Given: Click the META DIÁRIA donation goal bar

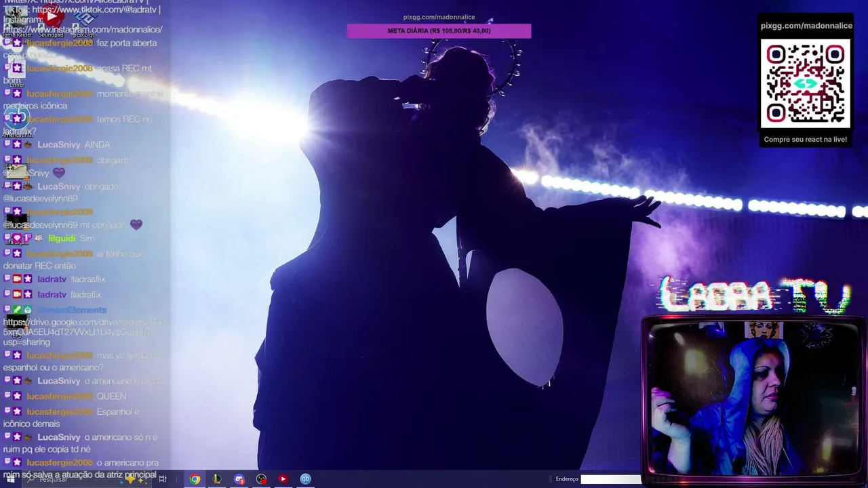Looking at the screenshot, I should [x=439, y=31].
